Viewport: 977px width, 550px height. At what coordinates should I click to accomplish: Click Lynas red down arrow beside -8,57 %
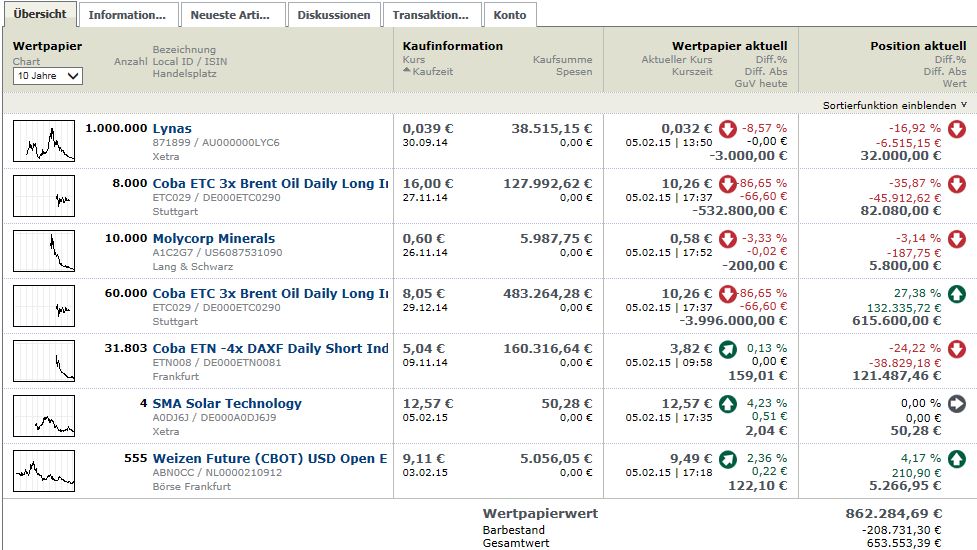pyautogui.click(x=728, y=129)
